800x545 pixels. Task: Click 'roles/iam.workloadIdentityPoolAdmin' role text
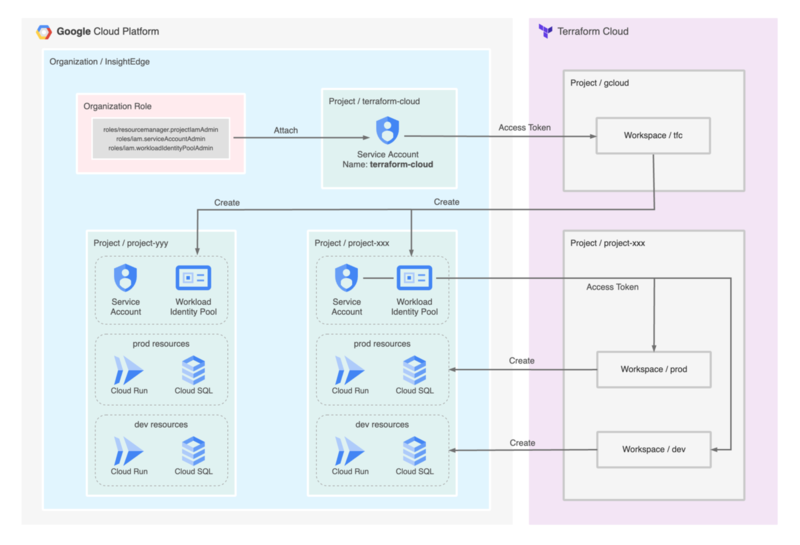(161, 148)
